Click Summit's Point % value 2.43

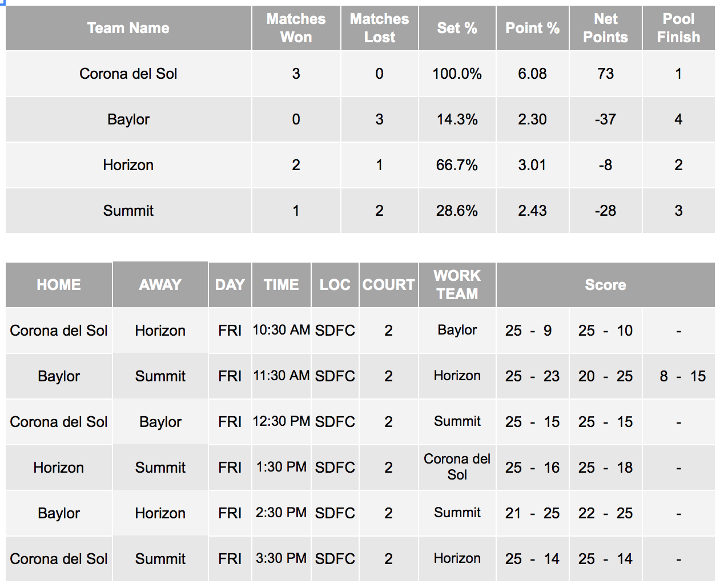tap(532, 211)
